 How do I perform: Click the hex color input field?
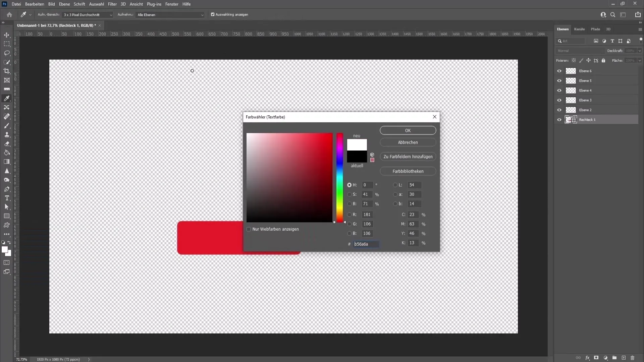tap(366, 244)
